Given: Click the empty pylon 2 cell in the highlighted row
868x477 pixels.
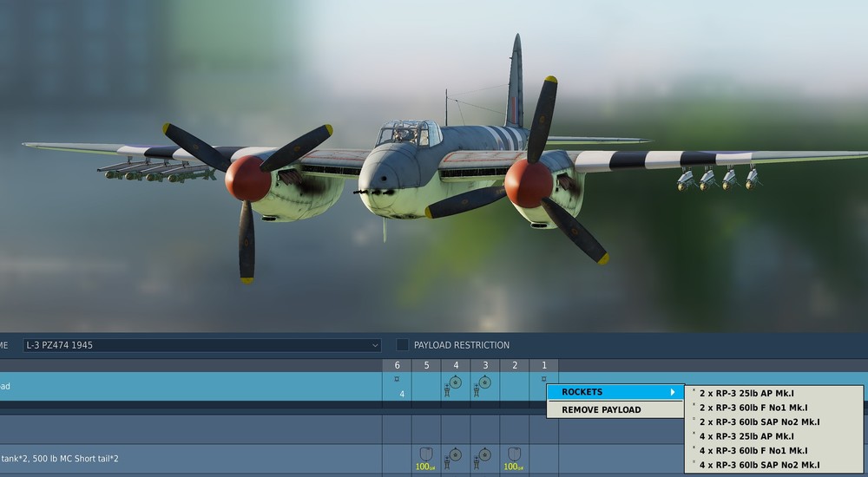Looking at the screenshot, I should point(514,386).
